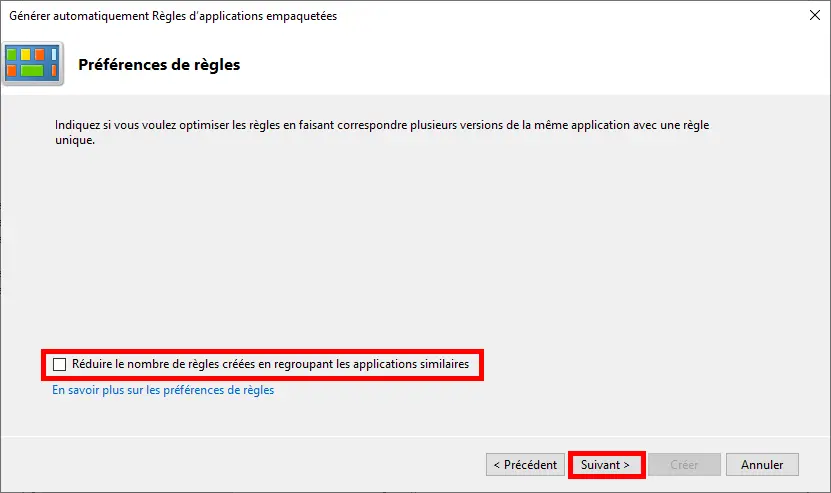Tick the empty square box before Réduire
The image size is (831, 493).
pyautogui.click(x=59, y=364)
